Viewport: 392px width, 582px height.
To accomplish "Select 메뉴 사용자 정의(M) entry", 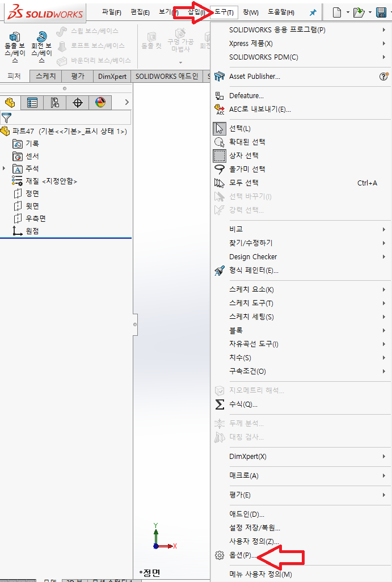I will (260, 574).
